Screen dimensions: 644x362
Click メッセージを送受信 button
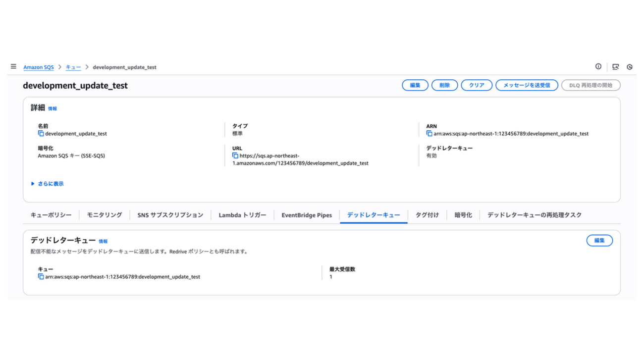tap(527, 85)
